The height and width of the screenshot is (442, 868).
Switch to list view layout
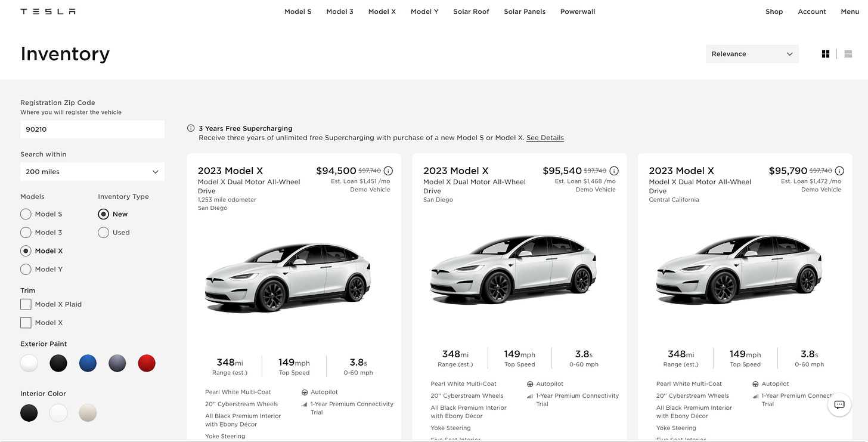click(x=848, y=54)
